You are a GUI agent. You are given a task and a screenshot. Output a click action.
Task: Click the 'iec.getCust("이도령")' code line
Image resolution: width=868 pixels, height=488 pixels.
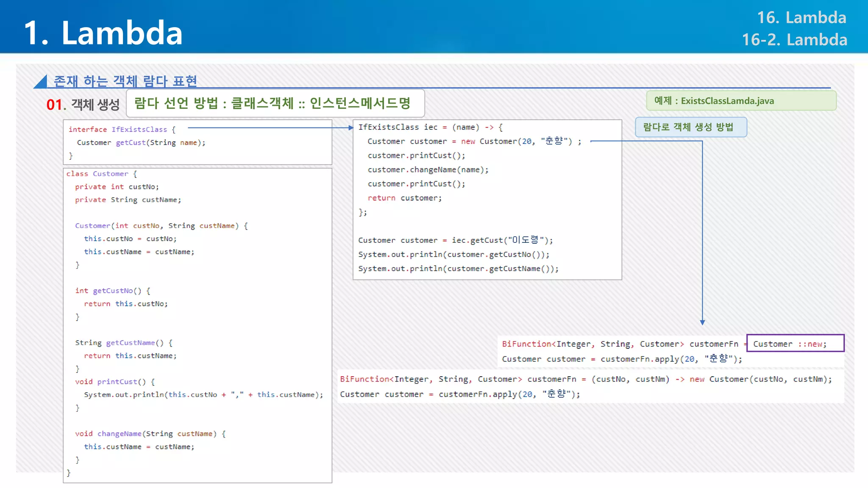[x=455, y=240]
